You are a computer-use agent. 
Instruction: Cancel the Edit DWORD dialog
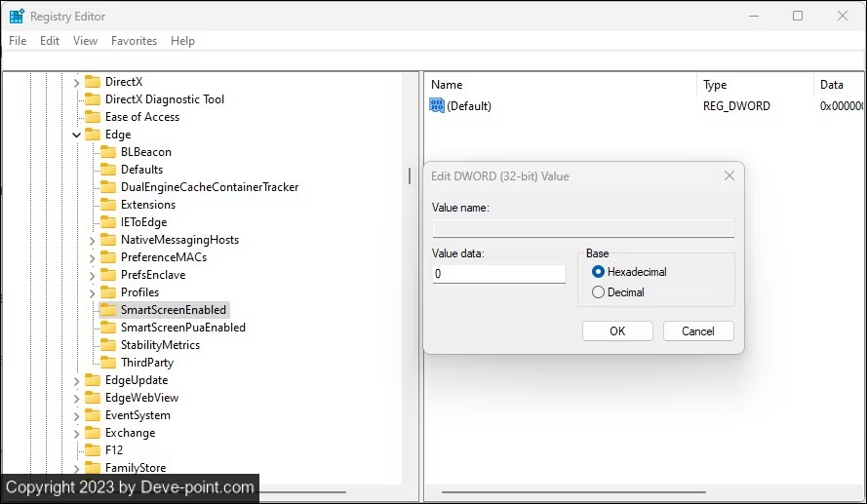click(698, 331)
